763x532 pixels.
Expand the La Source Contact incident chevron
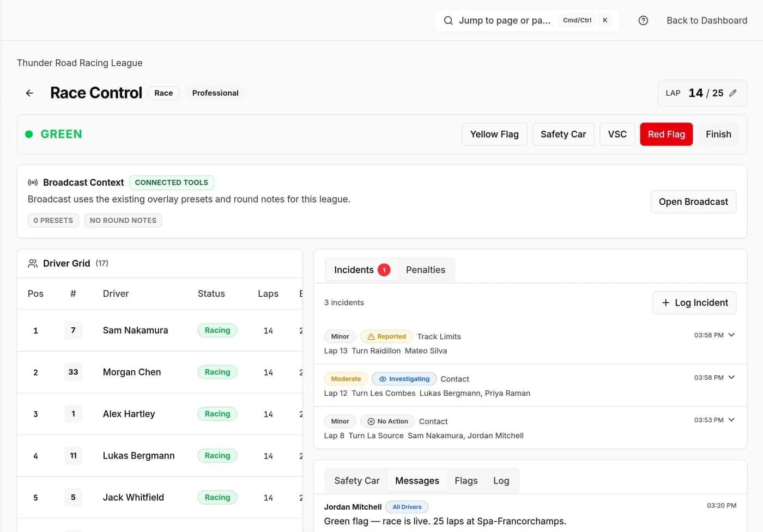(x=731, y=420)
